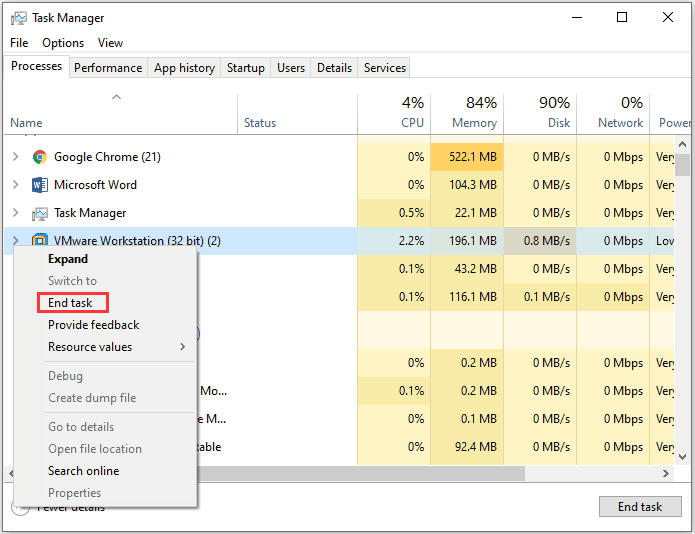The image size is (695, 534).
Task: Click the 0.5% CPU cell
Action: click(394, 213)
